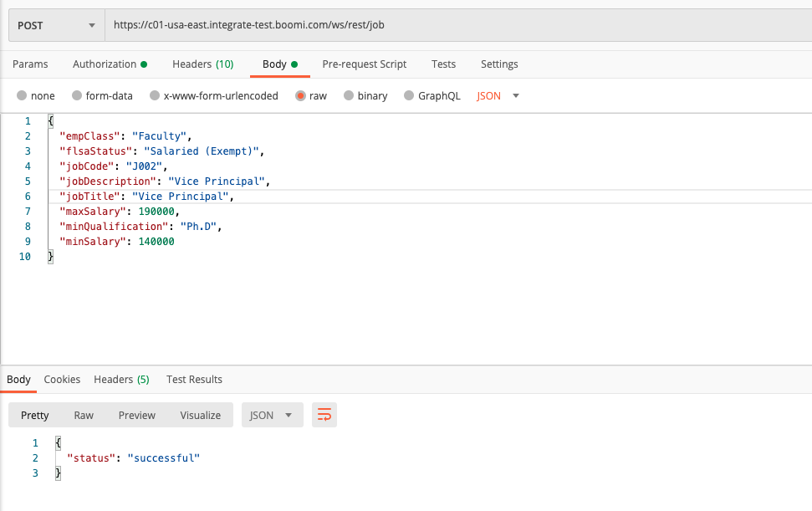812x511 pixels.
Task: Switch response to Visualize view
Action: [200, 415]
